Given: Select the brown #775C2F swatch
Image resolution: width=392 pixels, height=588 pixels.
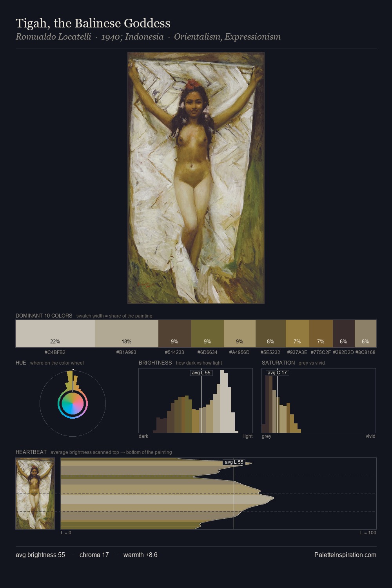Looking at the screenshot, I should 321,334.
